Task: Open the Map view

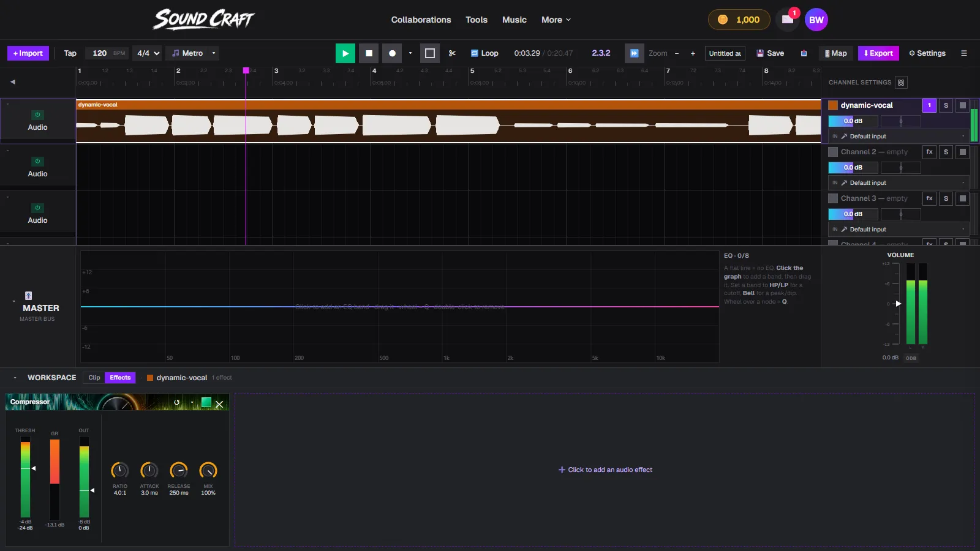Action: point(835,53)
